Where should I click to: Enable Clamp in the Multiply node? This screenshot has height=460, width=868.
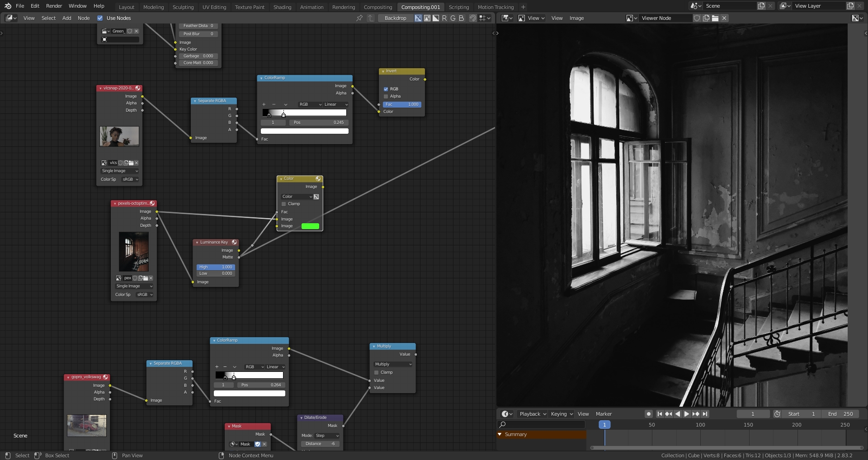[376, 372]
